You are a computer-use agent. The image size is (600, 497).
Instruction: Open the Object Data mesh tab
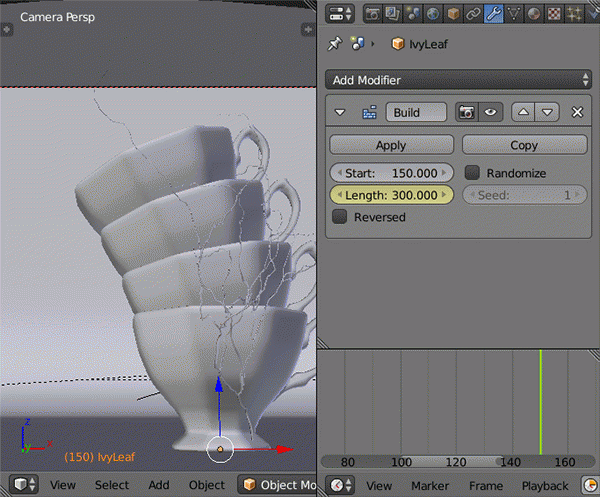point(512,14)
